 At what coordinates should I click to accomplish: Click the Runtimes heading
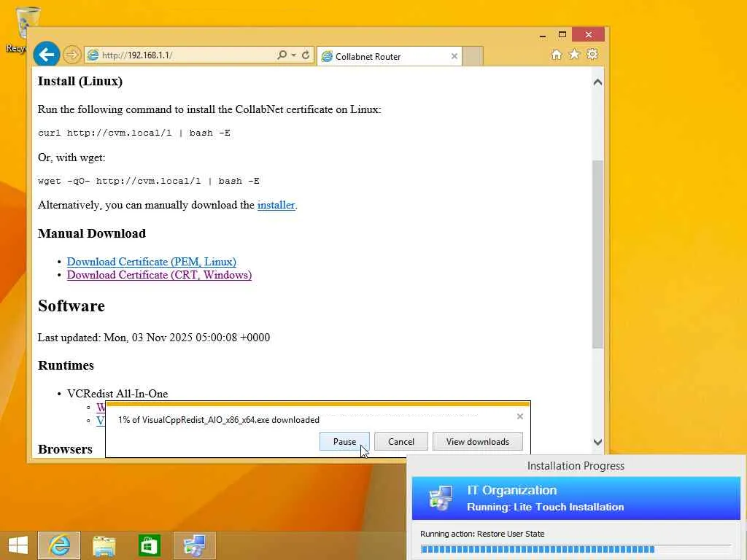tap(66, 365)
